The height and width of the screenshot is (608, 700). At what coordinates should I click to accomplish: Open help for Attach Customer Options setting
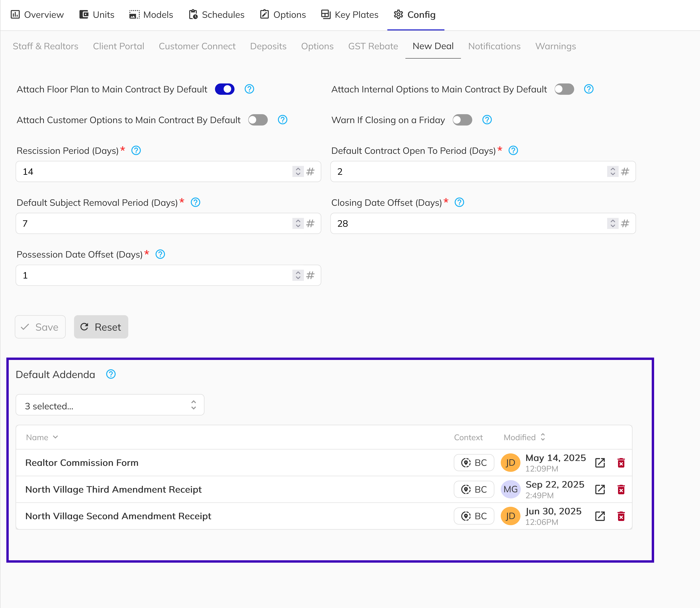coord(282,120)
